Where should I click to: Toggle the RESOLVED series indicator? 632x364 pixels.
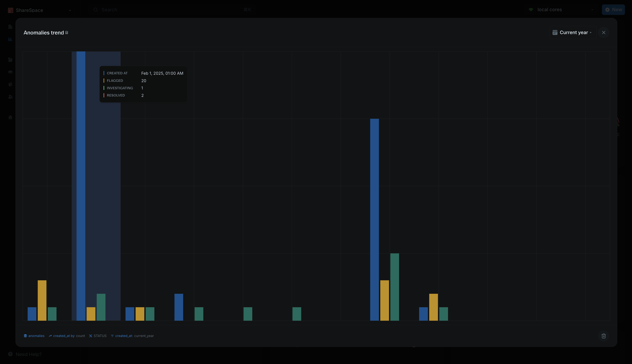pos(116,95)
